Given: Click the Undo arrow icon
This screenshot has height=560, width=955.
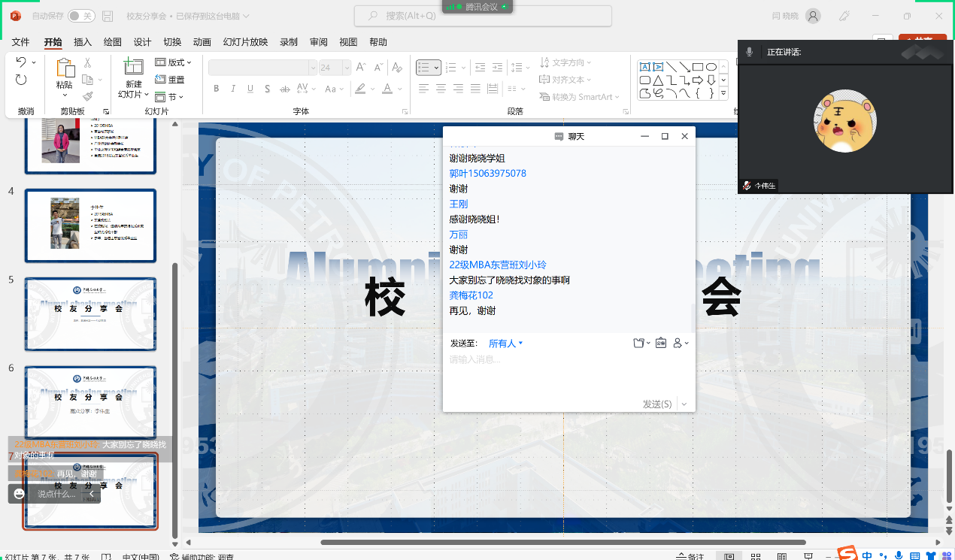Looking at the screenshot, I should pos(21,62).
